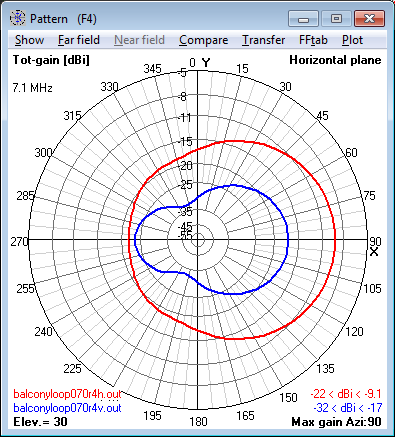Click the red balconyloop070r4h.out legend label
The image size is (395, 437).
pyautogui.click(x=67, y=394)
